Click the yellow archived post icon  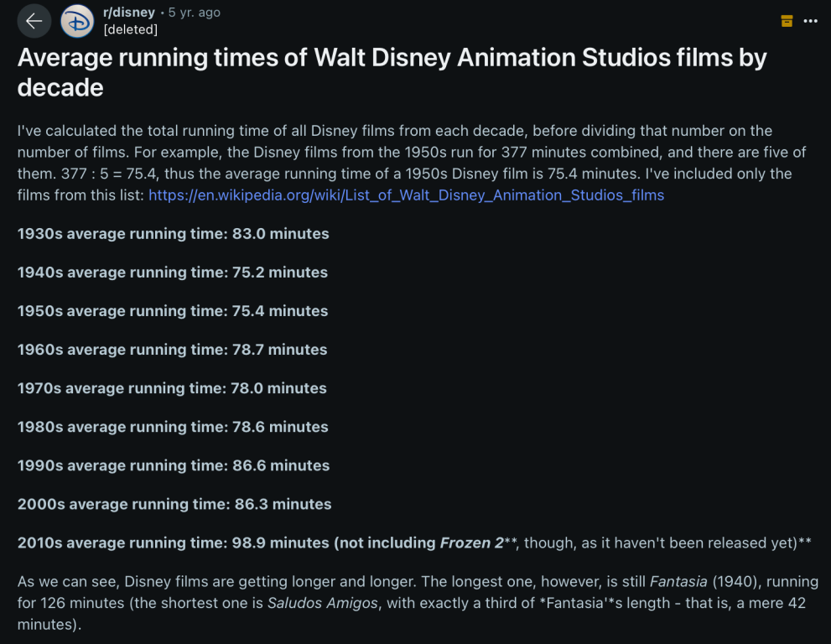pyautogui.click(x=787, y=21)
